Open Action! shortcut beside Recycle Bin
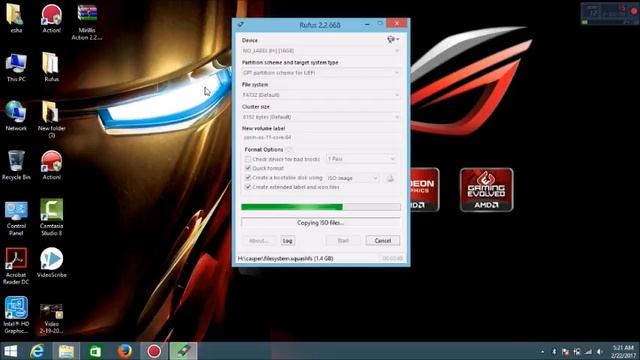This screenshot has height=360, width=640. tap(51, 165)
